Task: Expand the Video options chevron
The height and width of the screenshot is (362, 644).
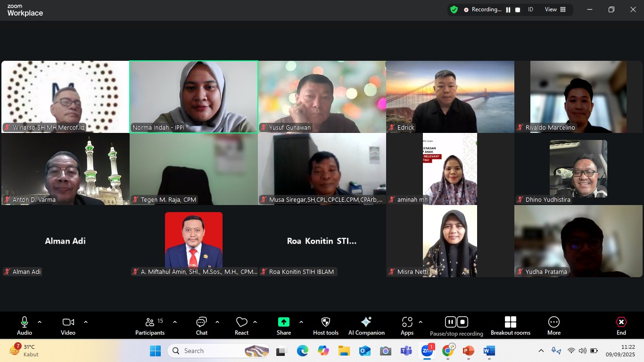Action: [86, 322]
